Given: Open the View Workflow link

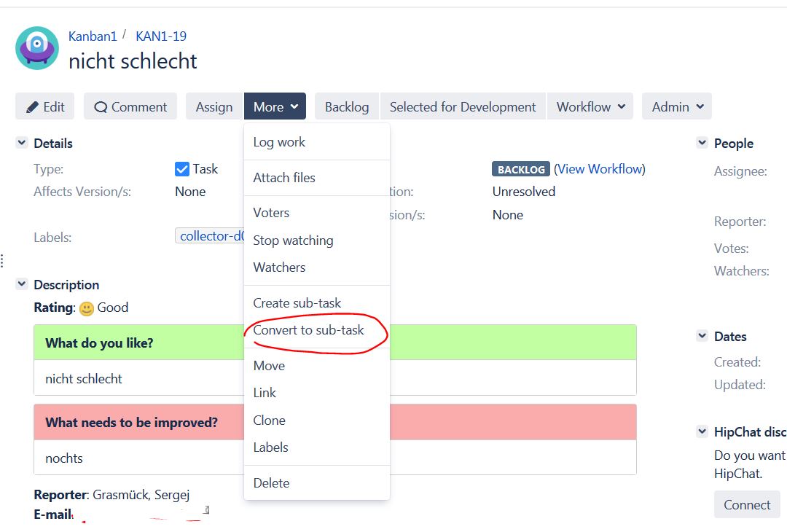Looking at the screenshot, I should [600, 169].
